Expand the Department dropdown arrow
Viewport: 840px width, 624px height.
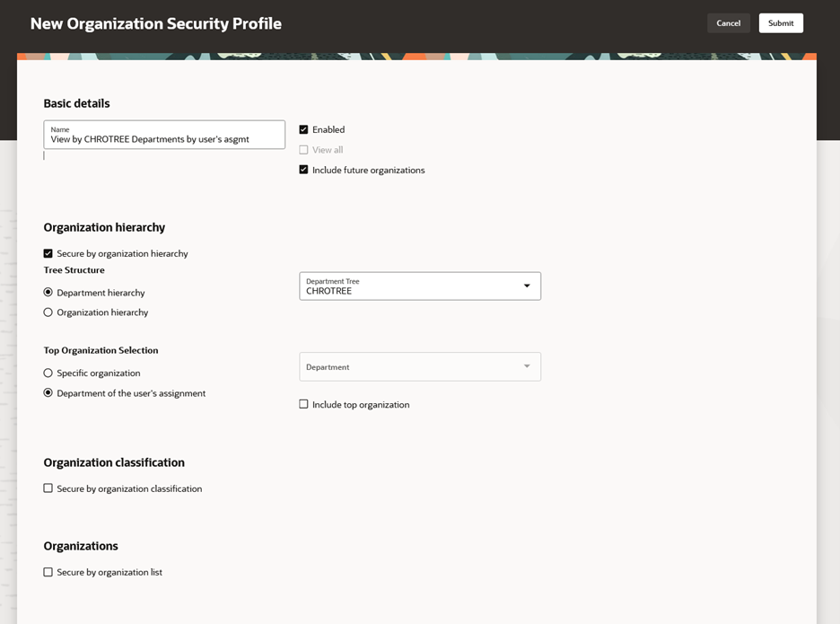[x=527, y=366]
